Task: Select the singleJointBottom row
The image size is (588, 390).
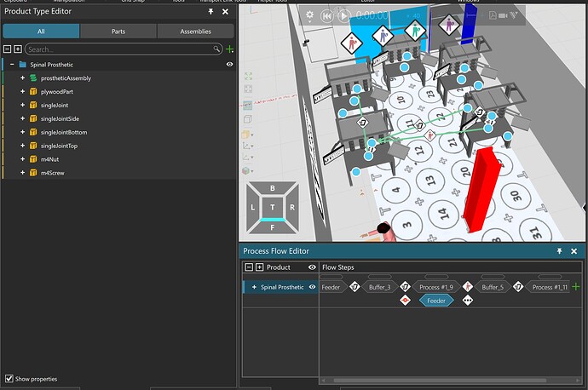Action: (118, 132)
